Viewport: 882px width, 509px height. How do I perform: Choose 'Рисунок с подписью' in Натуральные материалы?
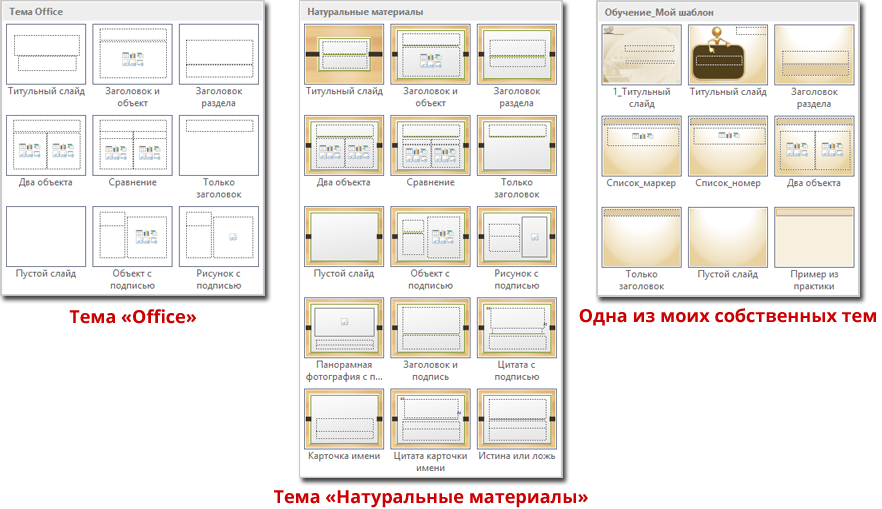tap(517, 237)
